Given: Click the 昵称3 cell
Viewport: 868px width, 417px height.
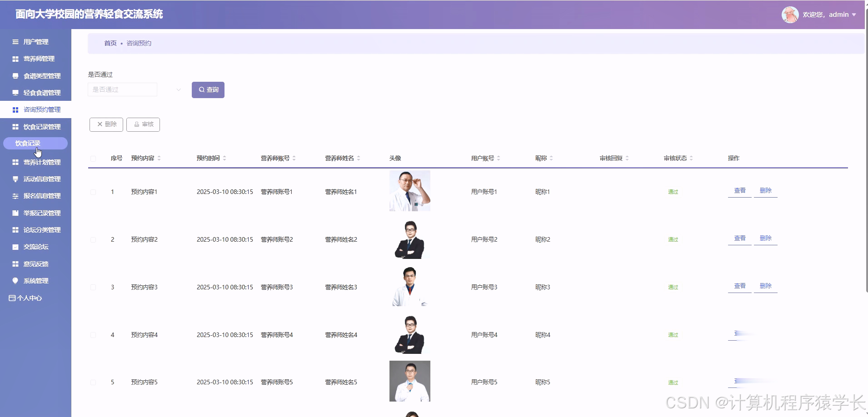Looking at the screenshot, I should coord(543,287).
